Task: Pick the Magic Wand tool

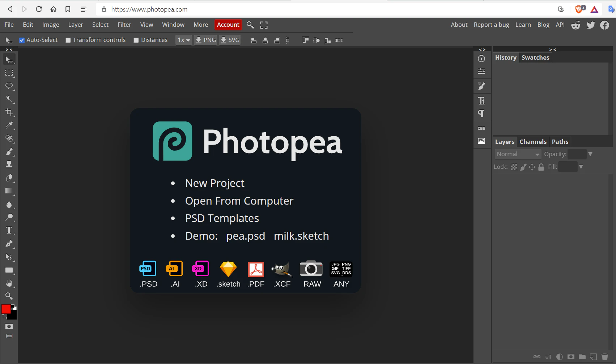Action: [9, 99]
